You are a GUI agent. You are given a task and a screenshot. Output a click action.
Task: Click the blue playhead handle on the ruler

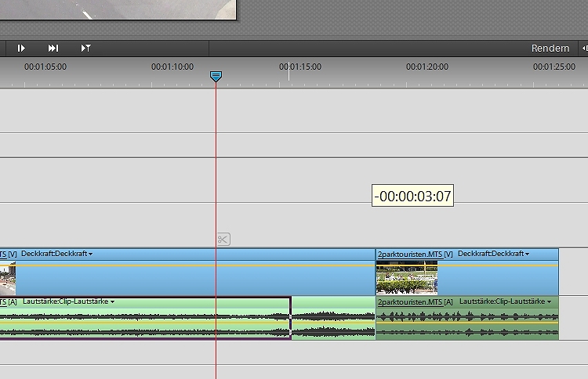click(x=216, y=77)
